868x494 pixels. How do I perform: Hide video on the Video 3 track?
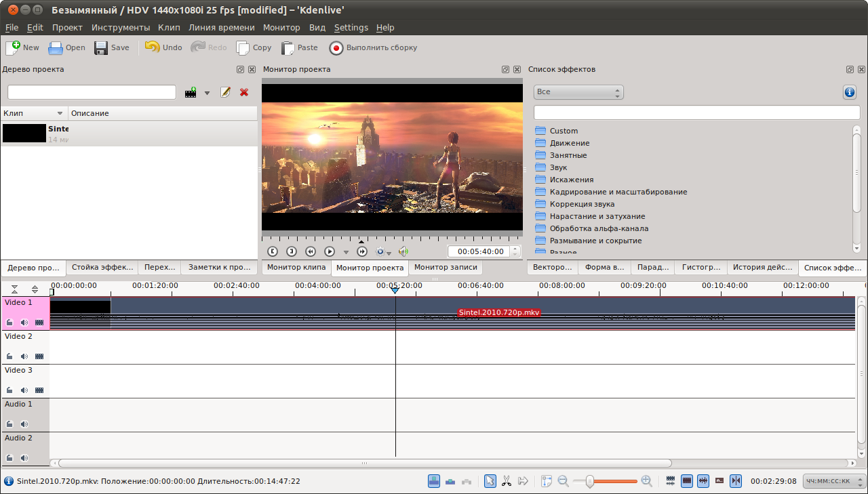pyautogui.click(x=39, y=390)
